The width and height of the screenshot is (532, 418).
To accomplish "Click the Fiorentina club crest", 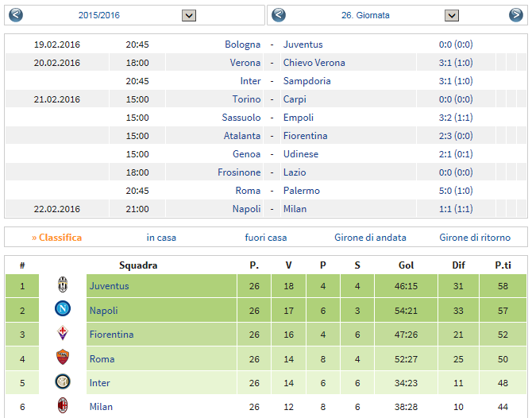I will tap(63, 333).
